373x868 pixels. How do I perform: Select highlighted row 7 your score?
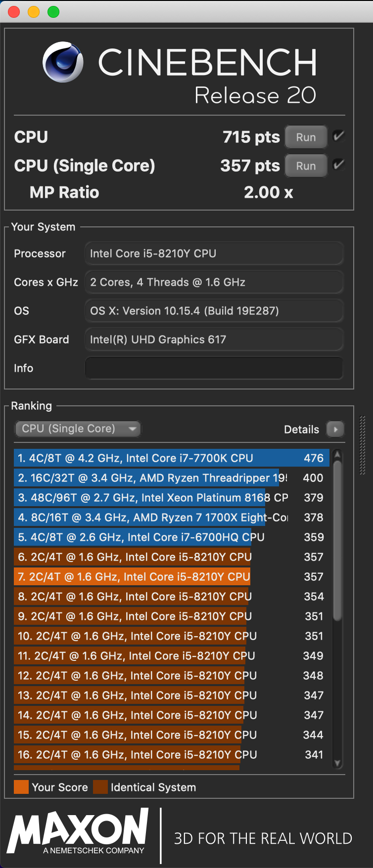coord(171,577)
